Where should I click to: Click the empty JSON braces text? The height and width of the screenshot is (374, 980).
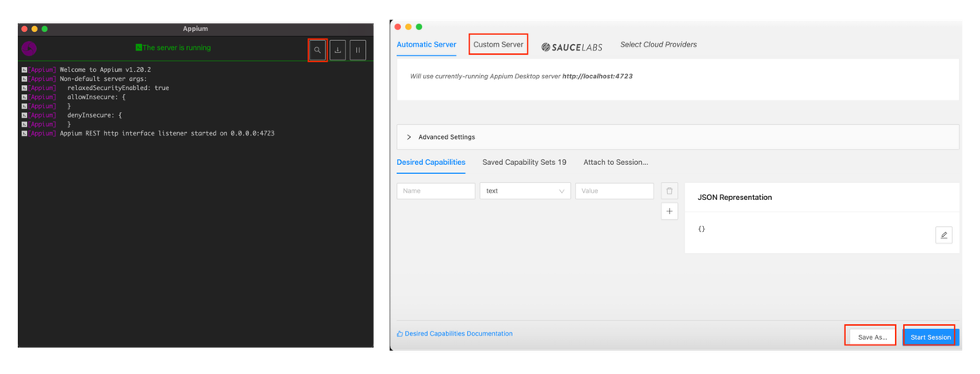[x=702, y=229]
